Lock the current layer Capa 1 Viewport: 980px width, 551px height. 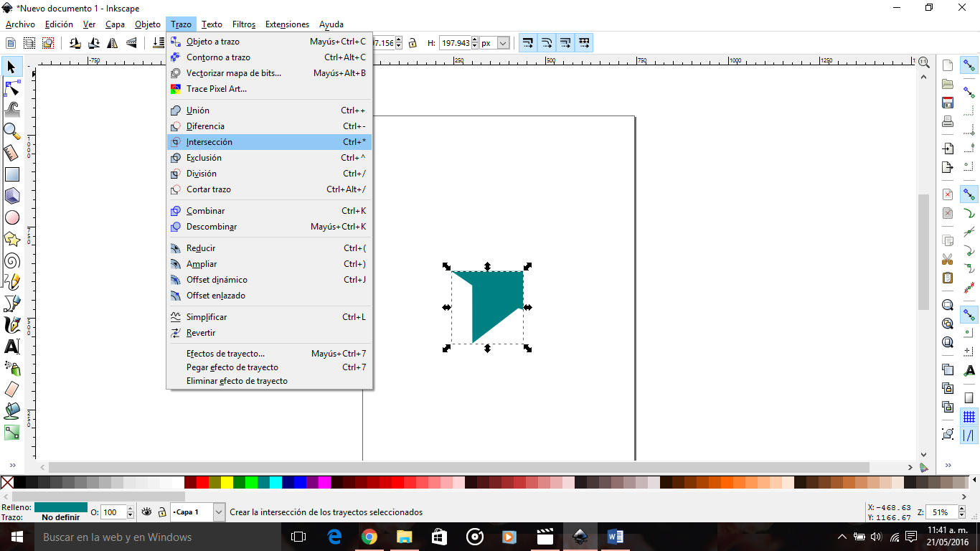tap(162, 512)
